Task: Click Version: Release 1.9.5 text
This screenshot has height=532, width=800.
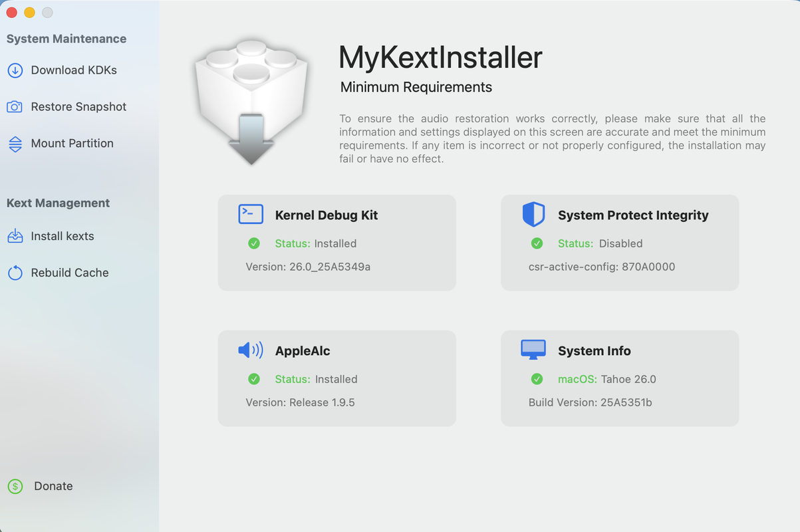Action: tap(300, 402)
